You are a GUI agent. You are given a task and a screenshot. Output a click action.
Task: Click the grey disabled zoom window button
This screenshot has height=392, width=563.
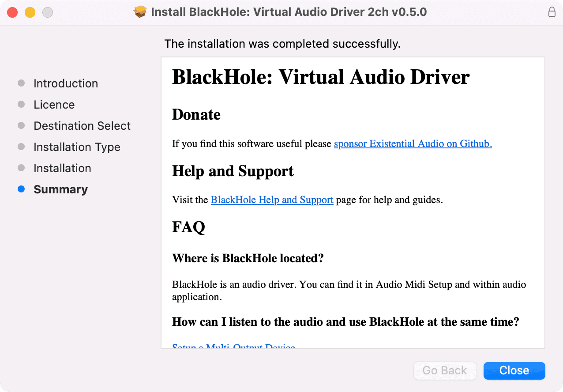pyautogui.click(x=48, y=12)
